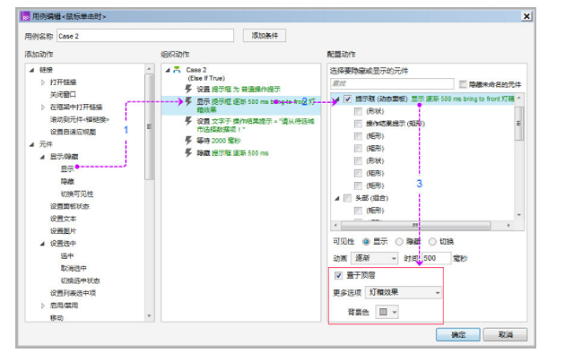Image resolution: width=565 pixels, height=362 pixels.
Task: Expand the 打开链接 tree node
Action: [x=43, y=82]
